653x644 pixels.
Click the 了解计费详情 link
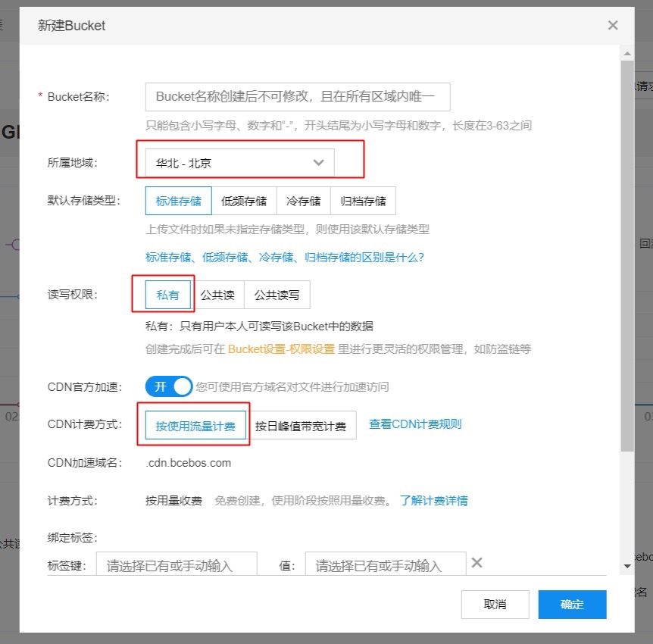433,500
